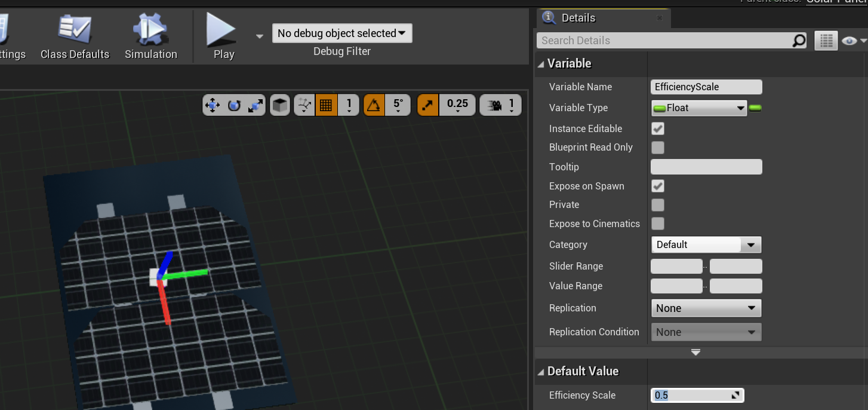Image resolution: width=868 pixels, height=410 pixels.
Task: Click the red axis gizmo handle
Action: point(164,303)
